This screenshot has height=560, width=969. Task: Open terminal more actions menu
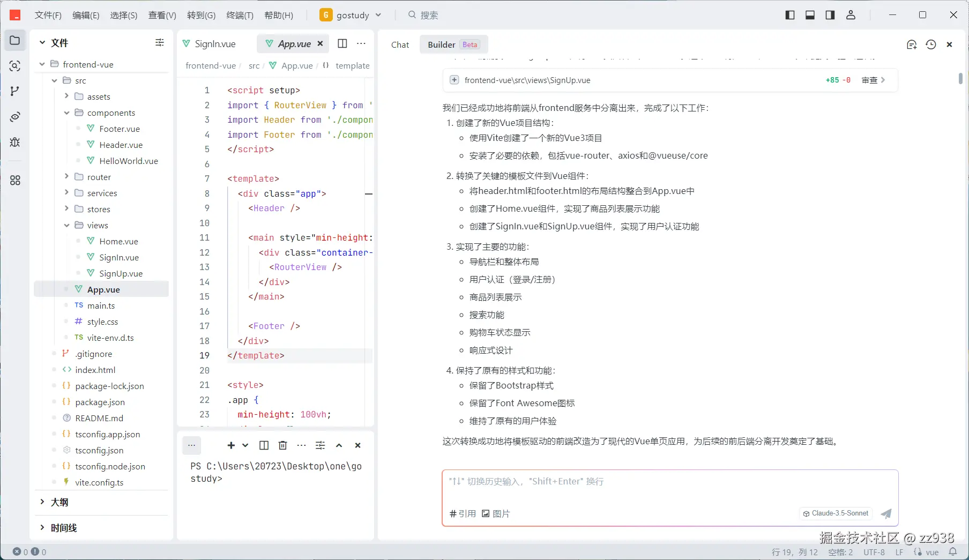(302, 445)
